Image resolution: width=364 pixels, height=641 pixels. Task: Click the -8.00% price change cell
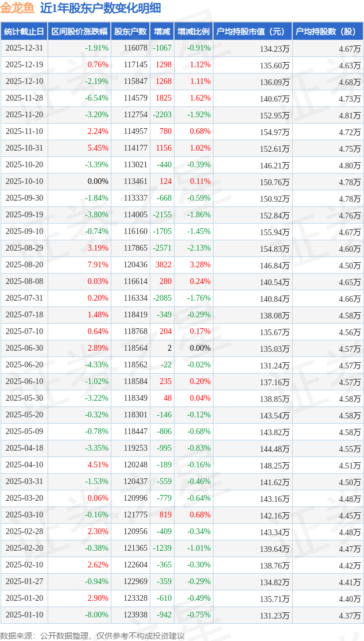point(96,615)
